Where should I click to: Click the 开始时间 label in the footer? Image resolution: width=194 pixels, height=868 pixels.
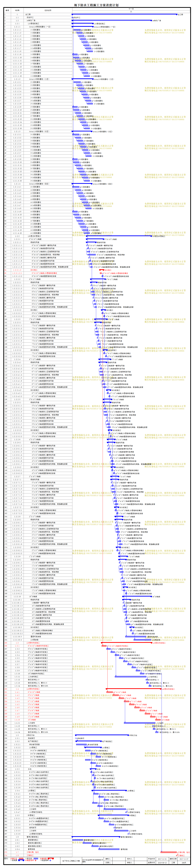(x=151, y=859)
